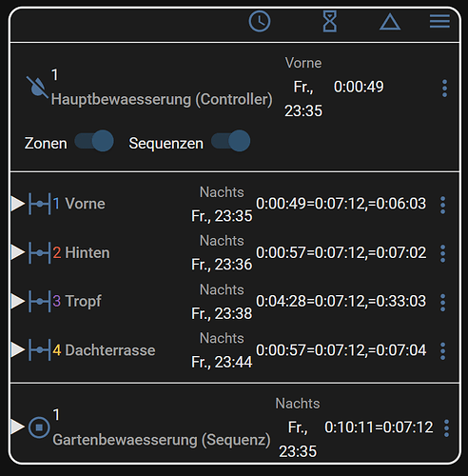Toggle the Sequenzen switch
The width and height of the screenshot is (468, 476).
pos(231,141)
